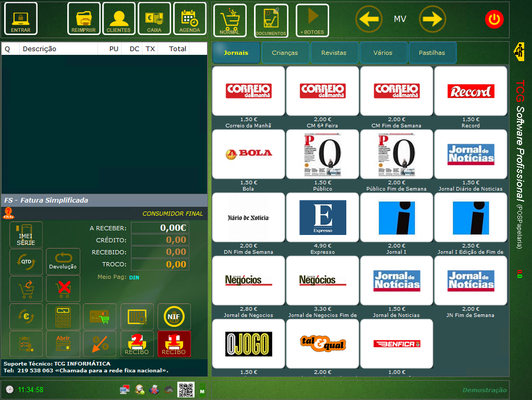Viewport: 532px width, 400px height.
Task: Add O Jogo newspaper product
Action: [x=248, y=344]
